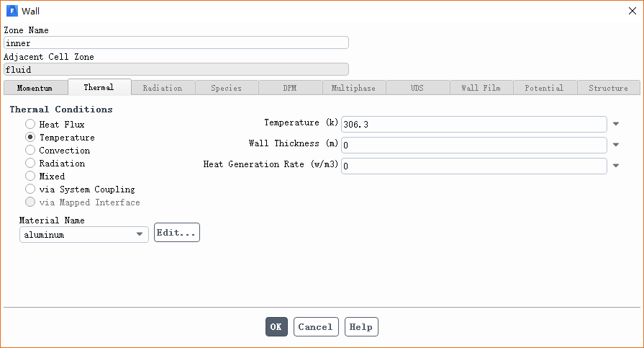
Task: Choose the Radiation thermal condition
Action: tap(30, 164)
